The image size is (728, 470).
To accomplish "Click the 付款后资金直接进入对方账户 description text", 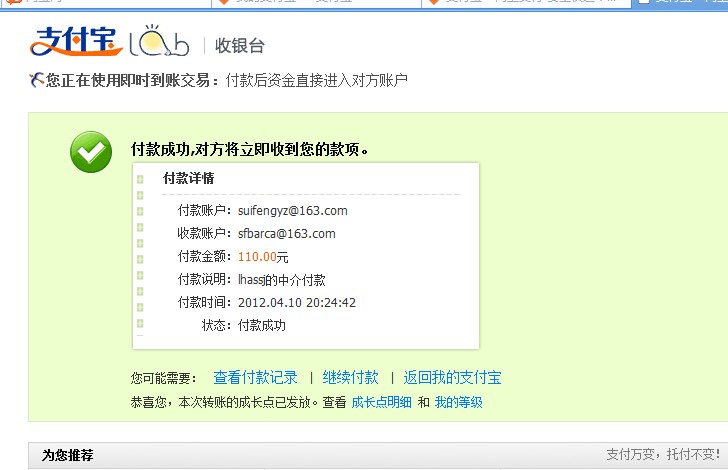I will pos(316,80).
